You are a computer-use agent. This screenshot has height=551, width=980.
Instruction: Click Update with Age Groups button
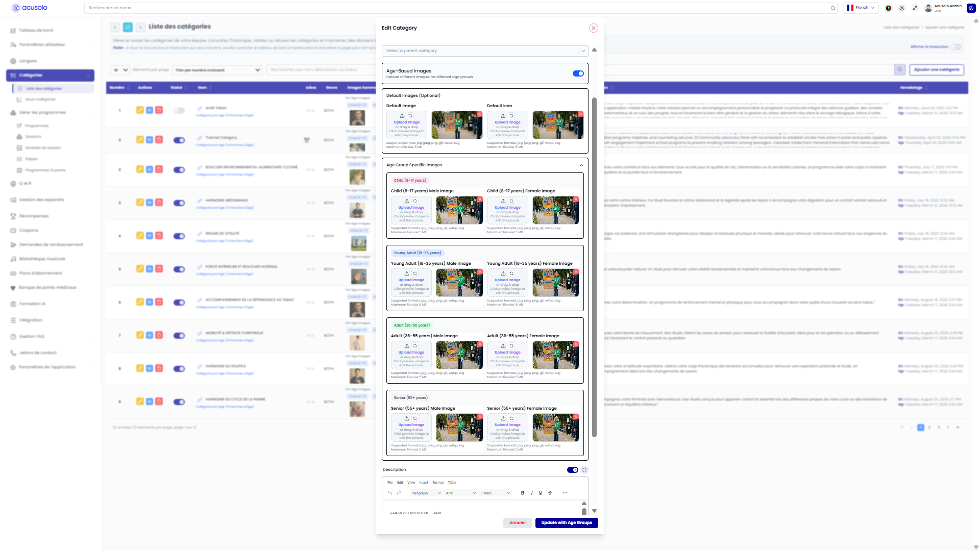567,523
